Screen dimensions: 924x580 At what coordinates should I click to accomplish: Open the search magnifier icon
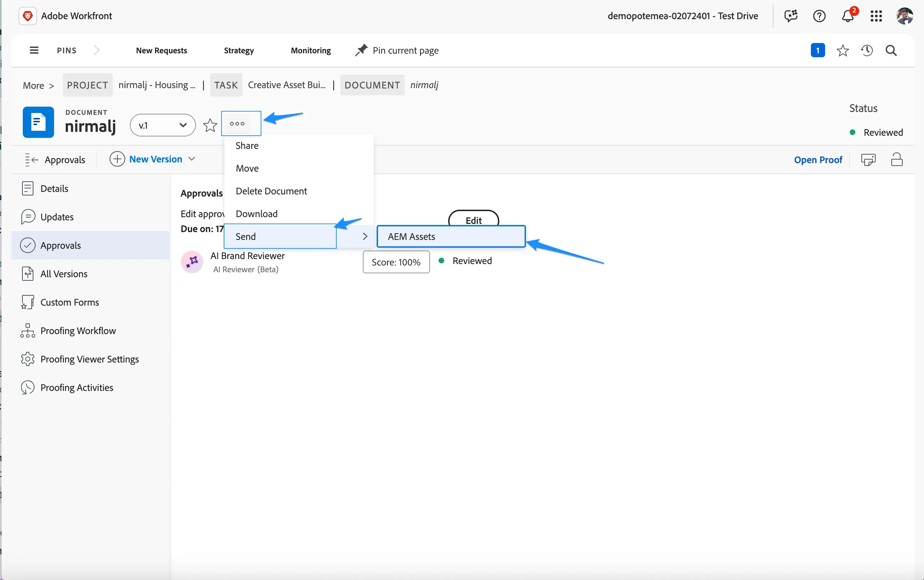click(x=891, y=50)
